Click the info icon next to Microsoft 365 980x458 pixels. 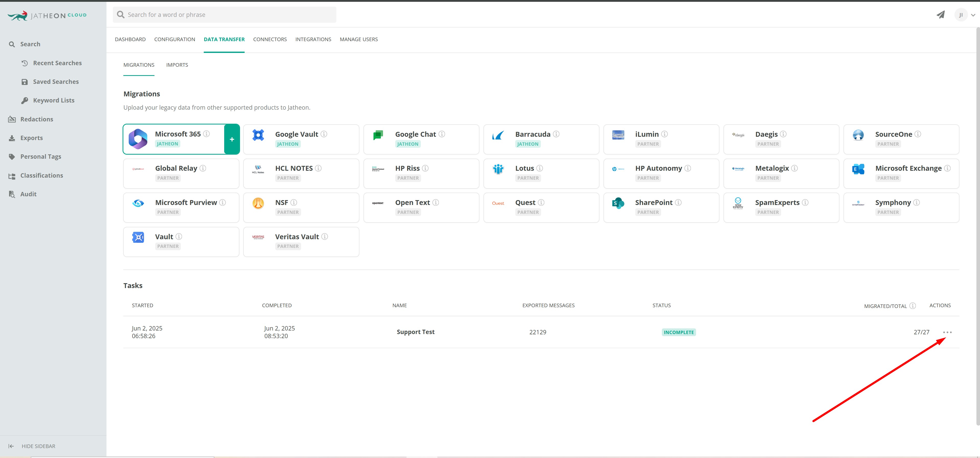[x=207, y=134]
